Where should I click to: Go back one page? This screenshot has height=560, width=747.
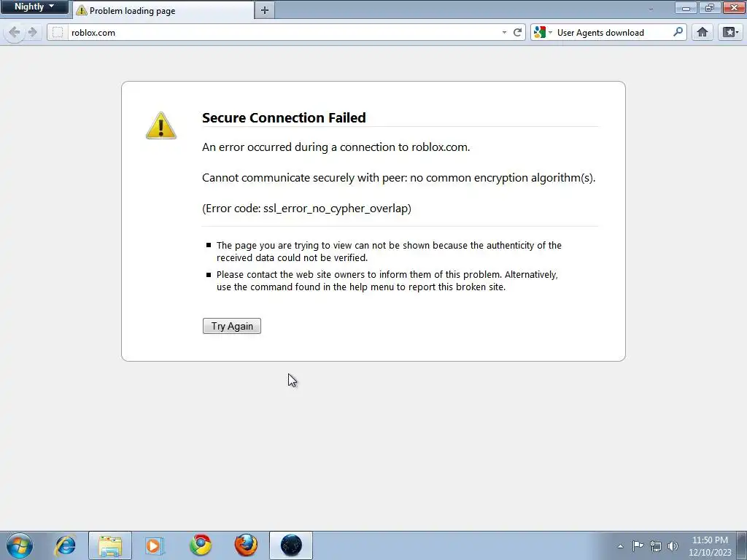point(15,32)
